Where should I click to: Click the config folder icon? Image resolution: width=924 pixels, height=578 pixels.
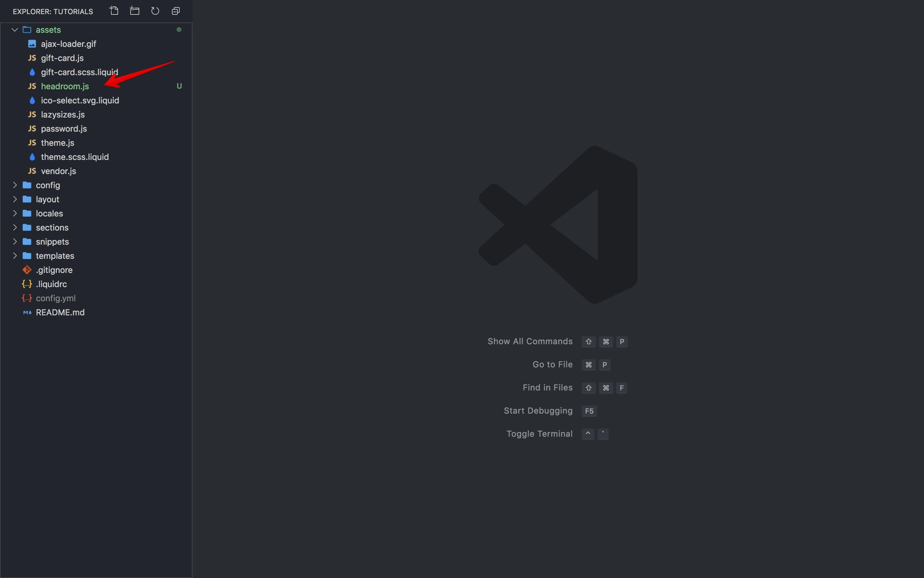click(x=27, y=185)
